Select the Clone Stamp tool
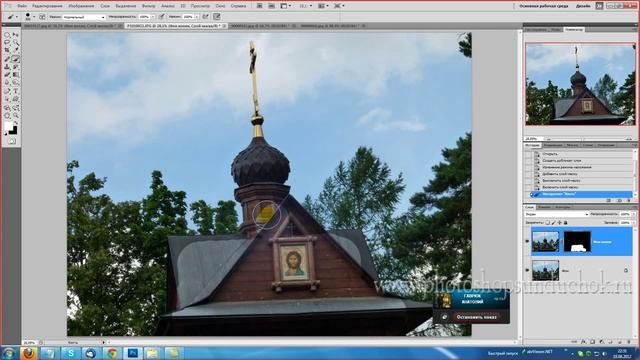The image size is (640, 360). (x=7, y=66)
